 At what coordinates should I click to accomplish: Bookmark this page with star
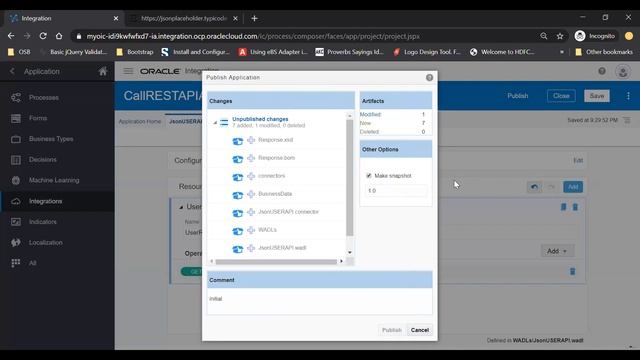pos(560,36)
